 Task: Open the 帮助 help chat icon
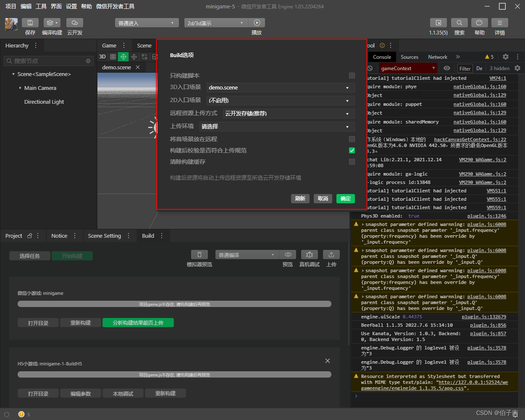[479, 23]
